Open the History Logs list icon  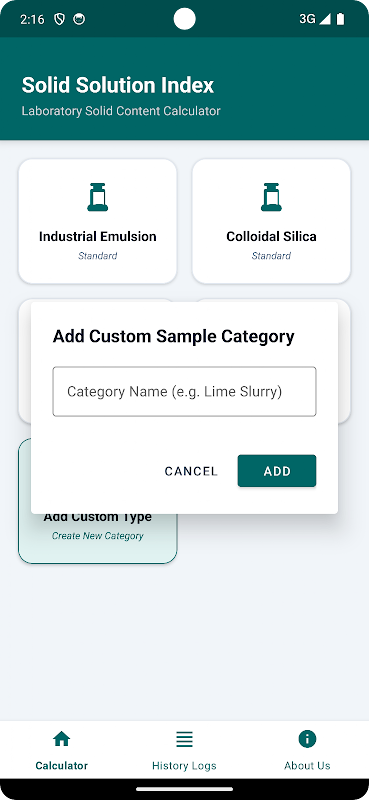tap(184, 739)
